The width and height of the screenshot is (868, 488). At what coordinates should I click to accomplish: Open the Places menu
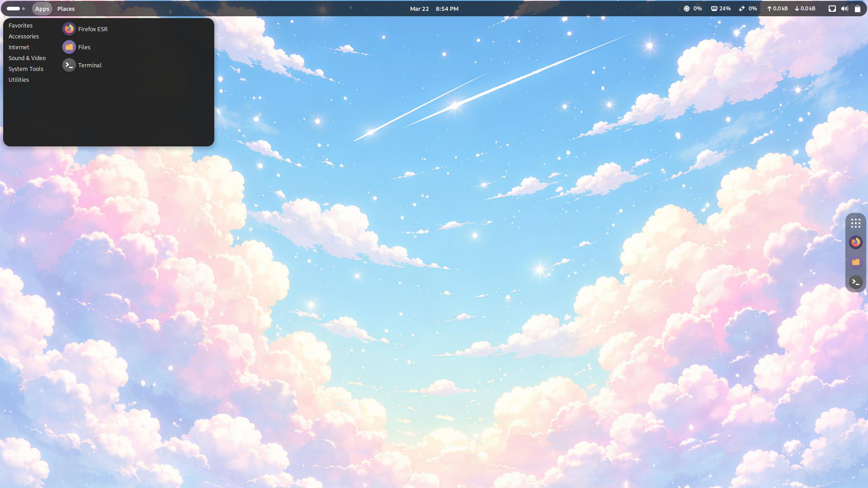coord(66,8)
